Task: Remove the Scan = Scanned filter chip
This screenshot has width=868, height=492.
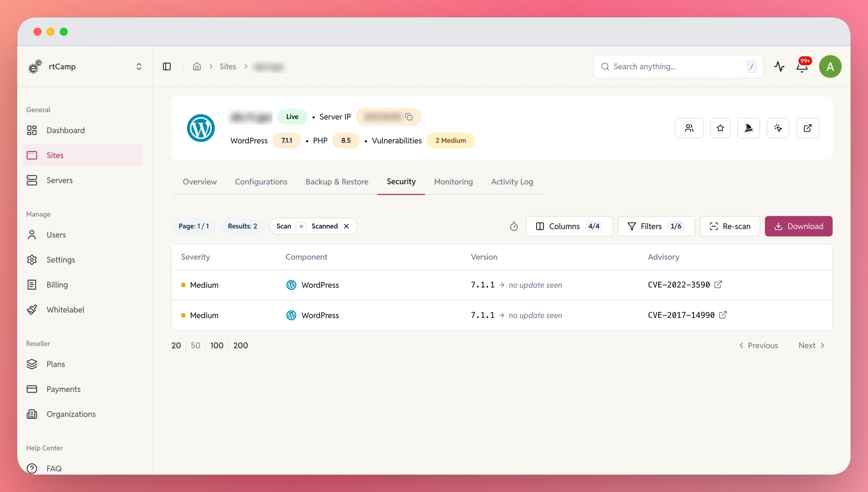Action: 347,226
